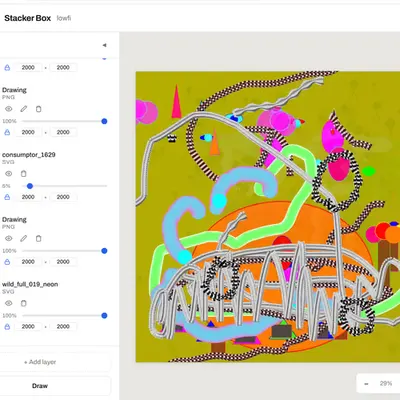The height and width of the screenshot is (400, 400).
Task: Toggle aspect lock on consumptor_1629 dimensions
Action: [7, 197]
